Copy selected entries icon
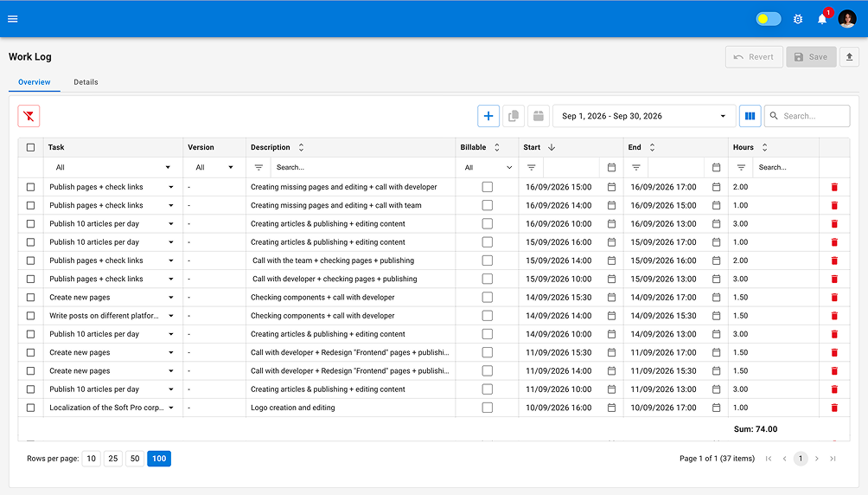Viewport: 868px width, 495px height. 514,116
